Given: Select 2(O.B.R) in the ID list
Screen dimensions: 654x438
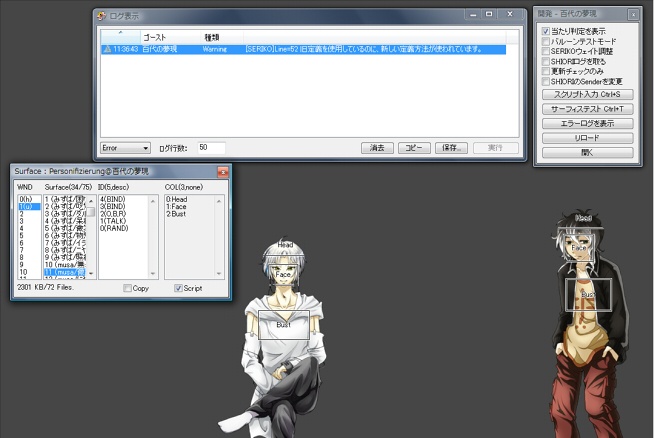Looking at the screenshot, I should (x=123, y=214).
